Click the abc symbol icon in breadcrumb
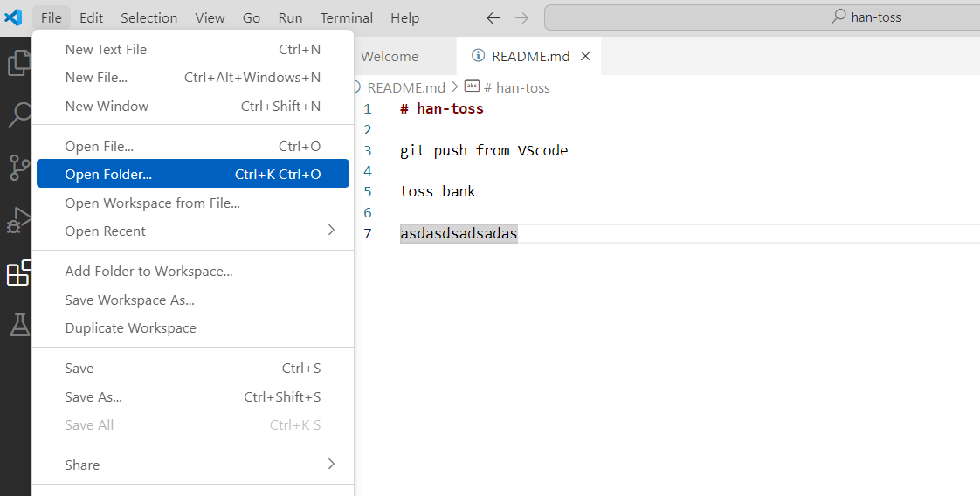Image resolution: width=980 pixels, height=496 pixels. pos(473,86)
